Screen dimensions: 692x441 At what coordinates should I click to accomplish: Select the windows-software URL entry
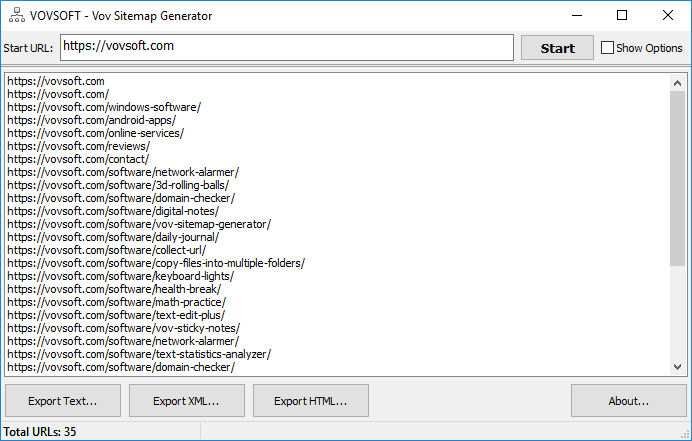coord(104,107)
